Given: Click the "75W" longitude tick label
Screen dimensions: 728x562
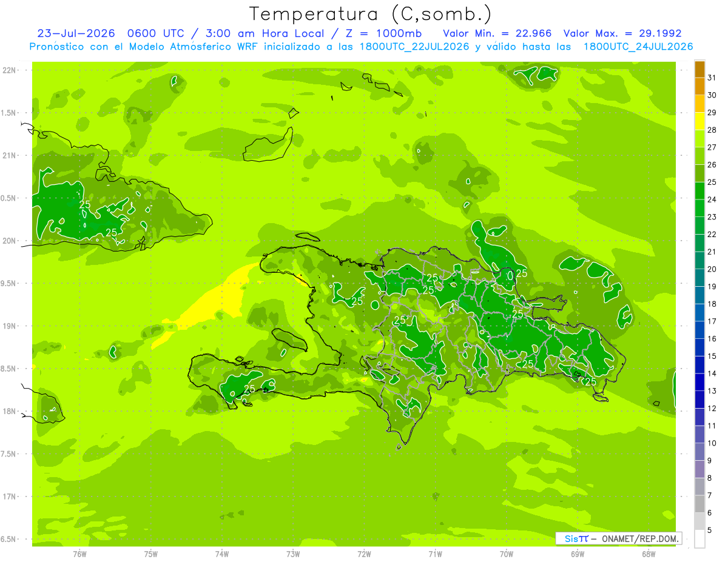Looking at the screenshot, I should pyautogui.click(x=150, y=554).
